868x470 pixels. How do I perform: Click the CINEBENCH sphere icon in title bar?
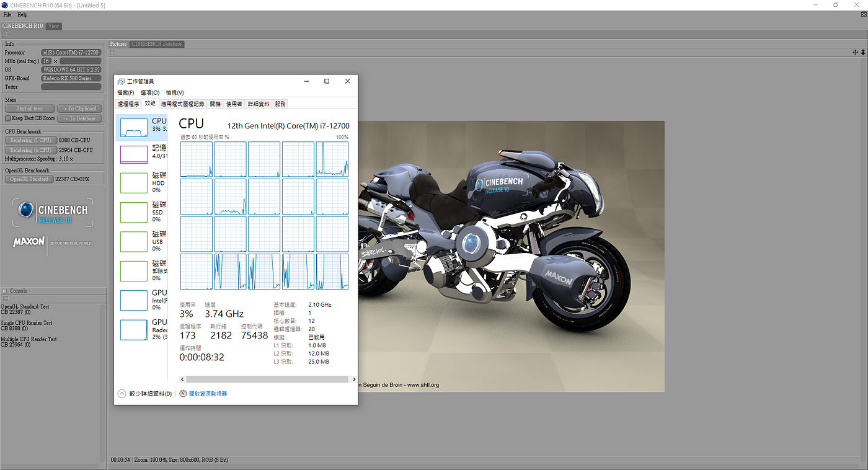(4, 5)
